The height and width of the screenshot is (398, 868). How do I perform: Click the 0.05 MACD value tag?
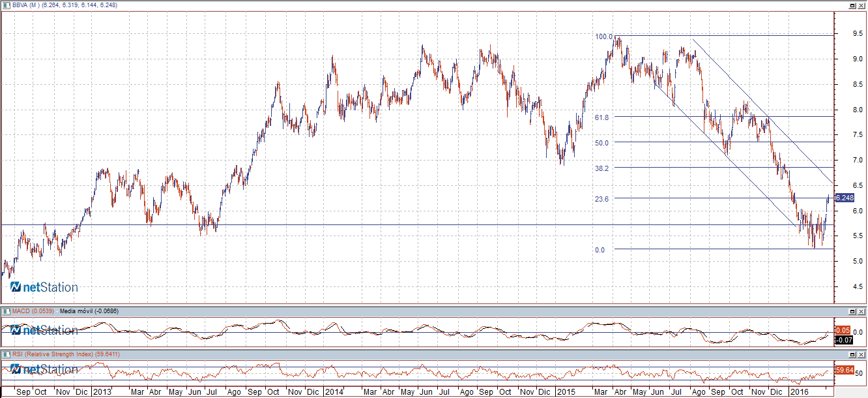coord(843,330)
